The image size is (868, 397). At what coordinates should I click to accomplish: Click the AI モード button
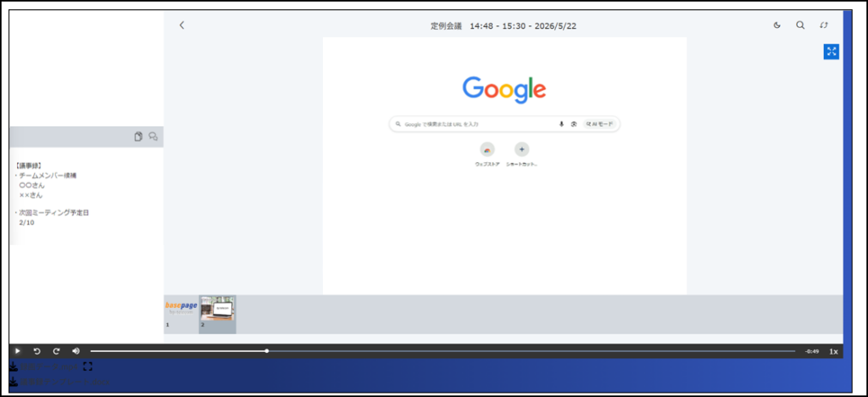[x=599, y=124]
